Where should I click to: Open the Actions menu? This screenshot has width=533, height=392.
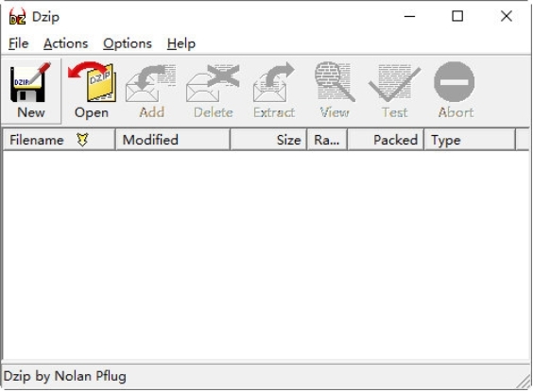(65, 43)
